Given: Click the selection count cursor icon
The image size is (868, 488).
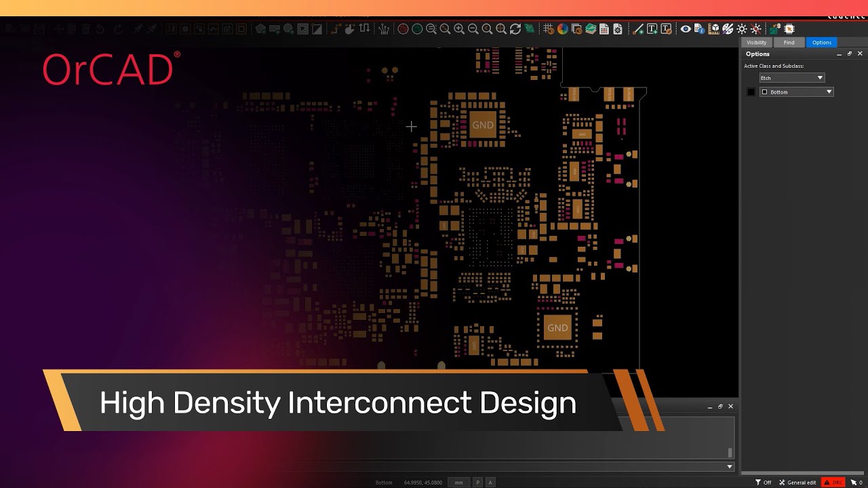Looking at the screenshot, I should 856,483.
